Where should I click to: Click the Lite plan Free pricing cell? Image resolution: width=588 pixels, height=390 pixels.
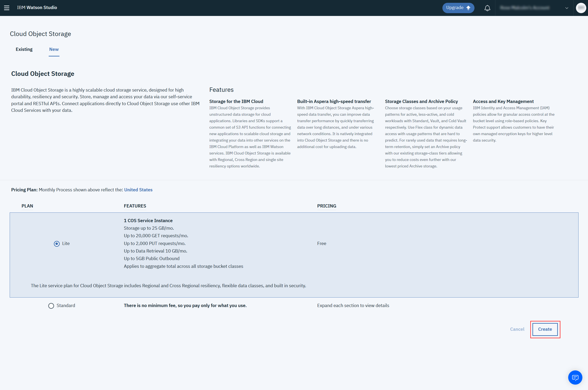(322, 243)
